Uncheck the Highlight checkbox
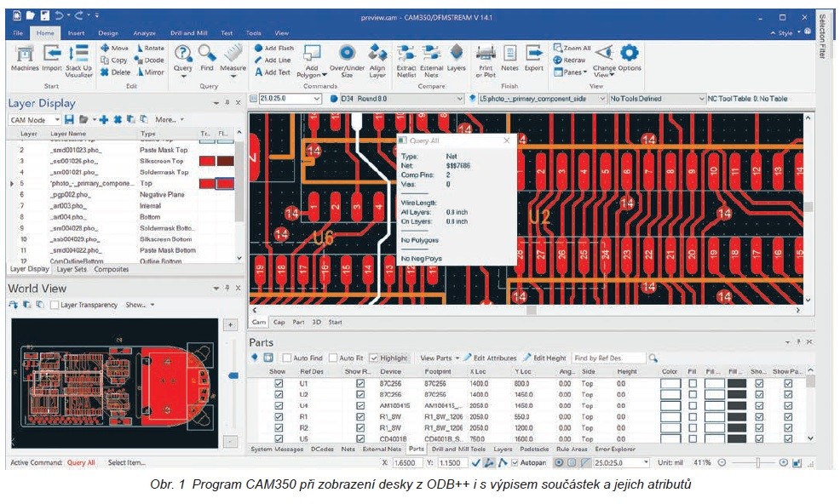Image resolution: width=840 pixels, height=504 pixels. pos(374,358)
